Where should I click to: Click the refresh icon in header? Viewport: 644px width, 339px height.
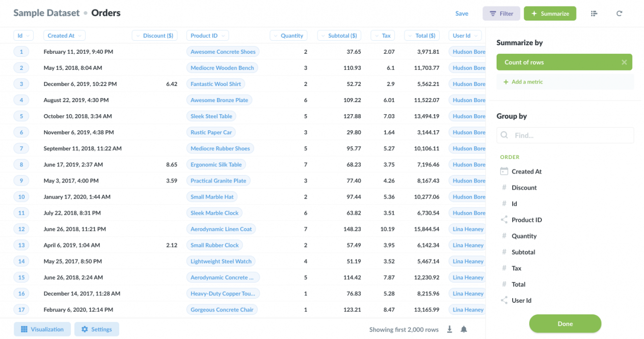[x=619, y=14]
